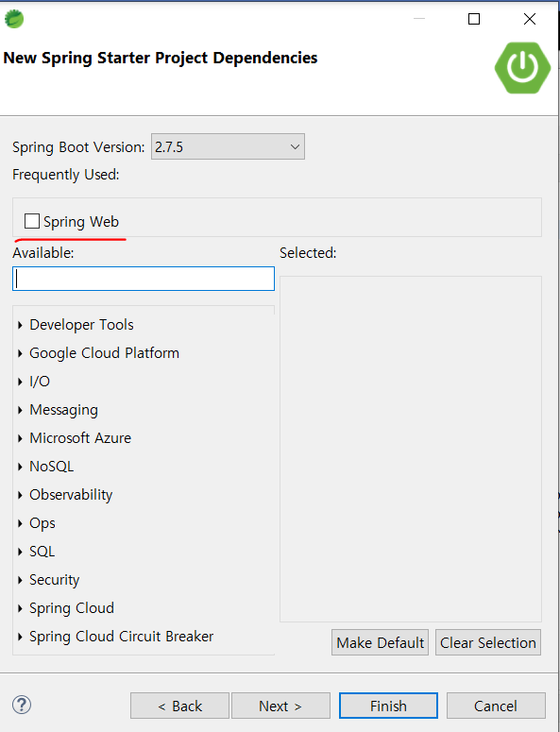Proceed with the Next button
The width and height of the screenshot is (560, 732).
[x=280, y=706]
